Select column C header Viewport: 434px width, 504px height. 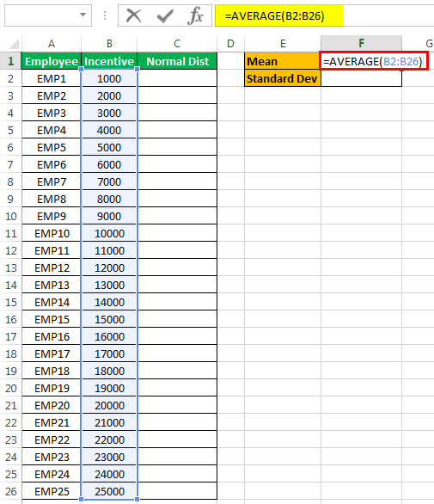tap(177, 43)
